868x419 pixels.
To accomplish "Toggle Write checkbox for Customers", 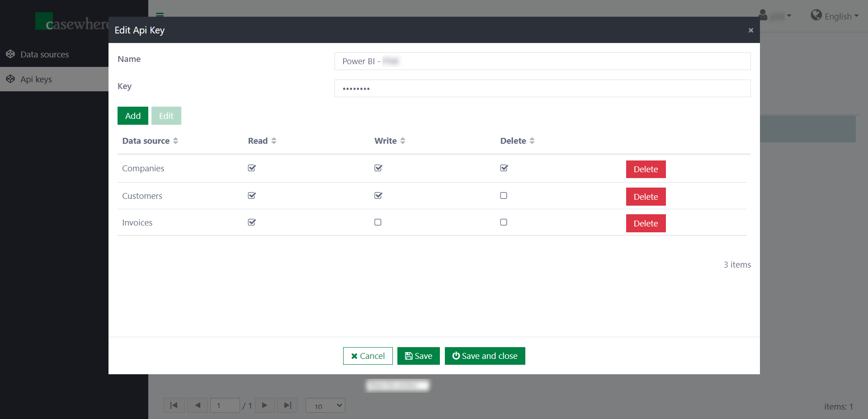I will tap(378, 196).
